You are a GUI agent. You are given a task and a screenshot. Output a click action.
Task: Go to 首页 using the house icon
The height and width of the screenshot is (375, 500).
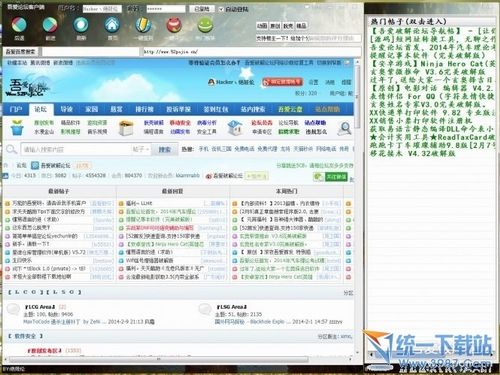112,24
